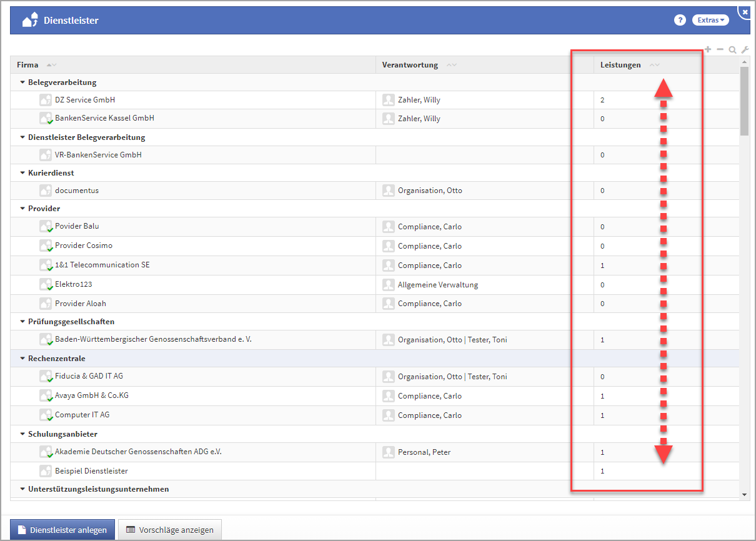Sort by the Firma column header
Image resolution: width=756 pixels, height=541 pixels.
tap(27, 65)
